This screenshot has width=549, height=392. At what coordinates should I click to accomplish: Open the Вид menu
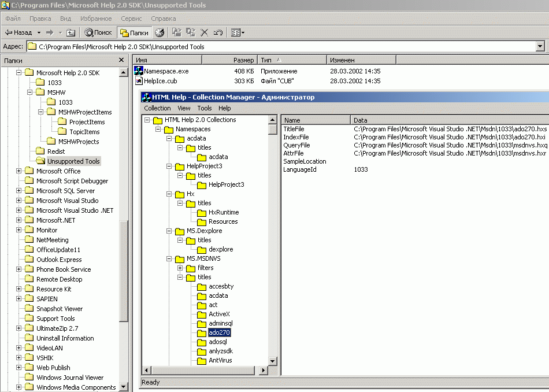[x=65, y=19]
